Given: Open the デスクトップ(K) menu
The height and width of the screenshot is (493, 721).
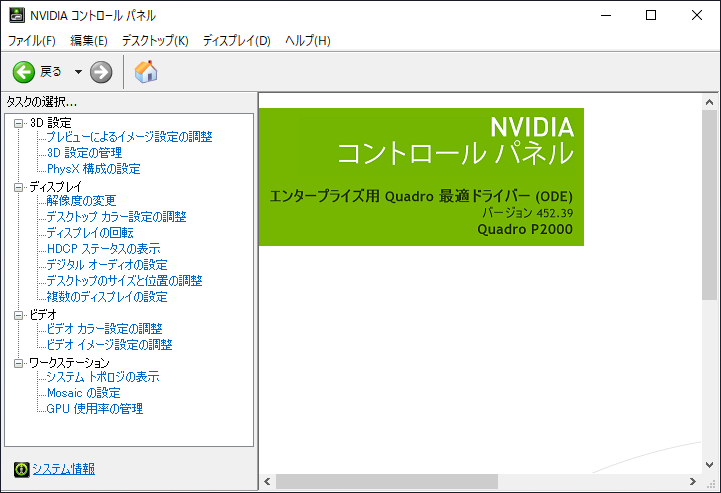Looking at the screenshot, I should pos(155,40).
